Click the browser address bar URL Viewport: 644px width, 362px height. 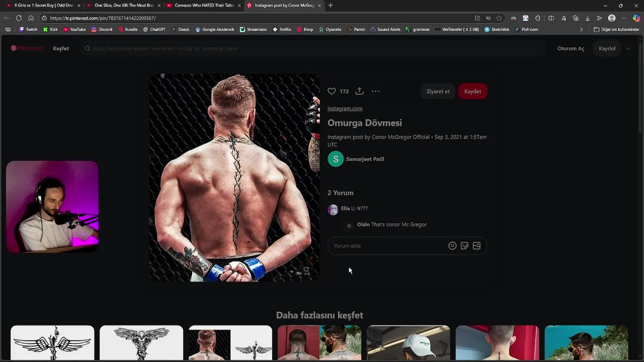(x=103, y=18)
